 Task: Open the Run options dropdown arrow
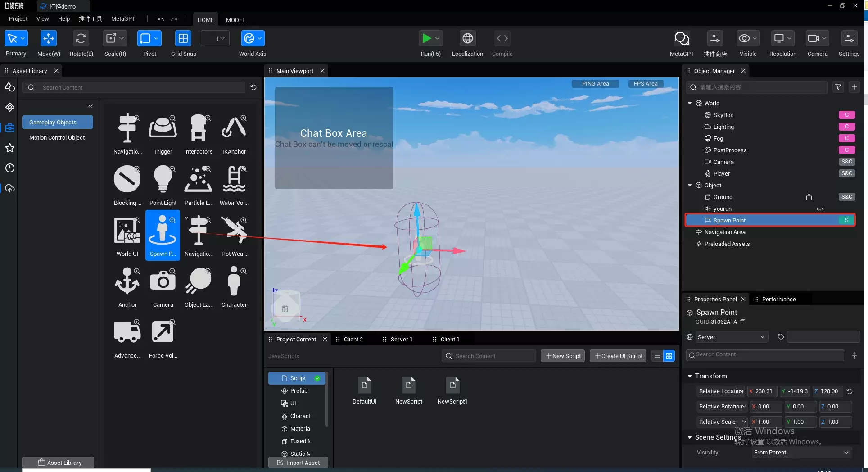click(437, 39)
